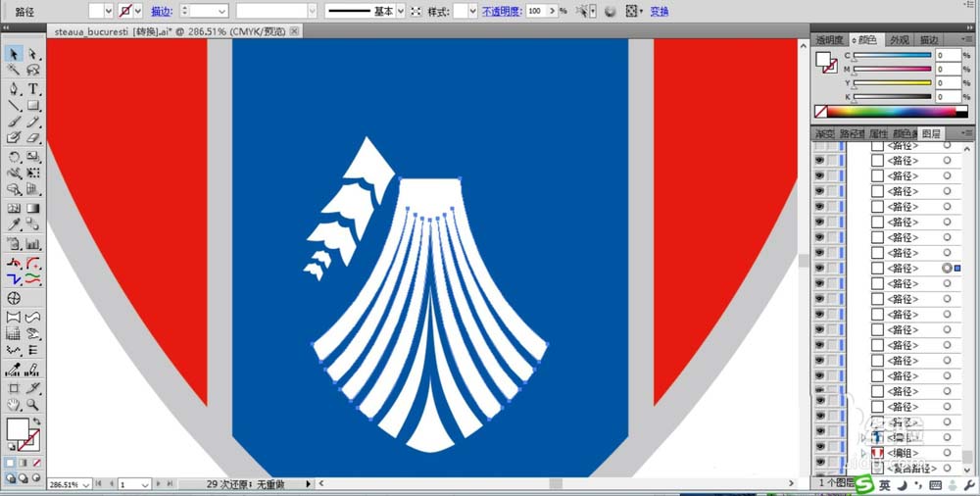Select the Blend tool
The width and height of the screenshot is (980, 496).
33,224
